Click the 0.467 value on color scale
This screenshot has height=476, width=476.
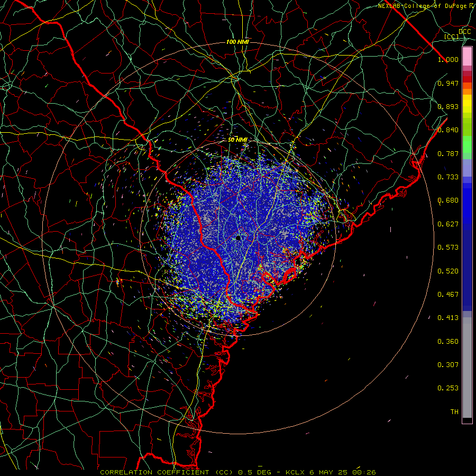click(448, 295)
